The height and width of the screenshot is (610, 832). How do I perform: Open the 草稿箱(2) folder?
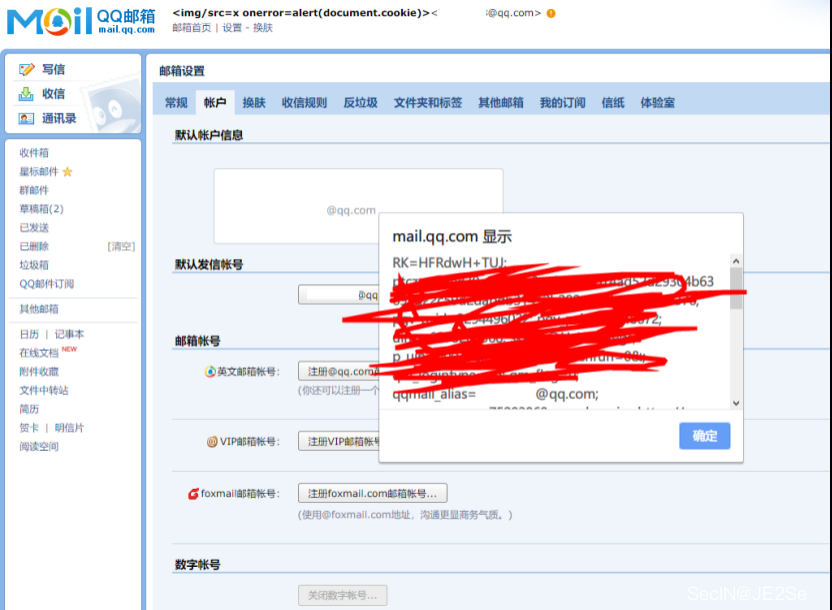(x=41, y=209)
